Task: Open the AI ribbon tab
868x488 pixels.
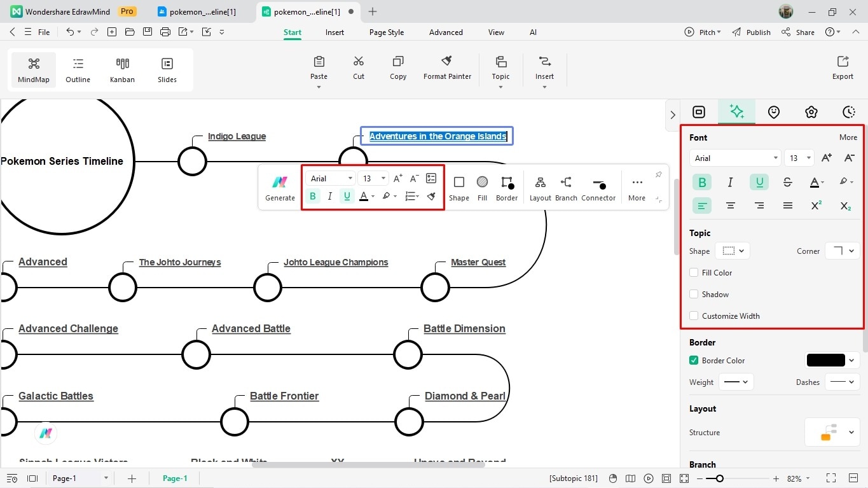Action: (x=533, y=32)
